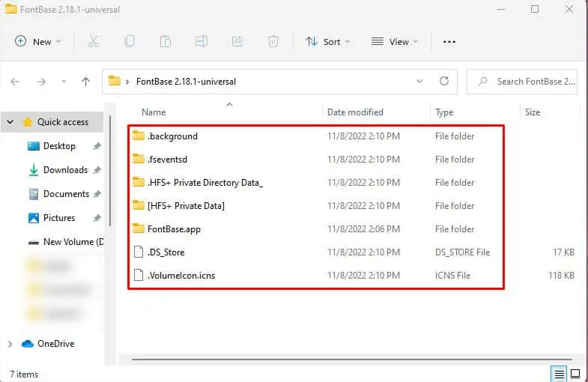Maximize the FontBase window
This screenshot has width=588, height=382.
[x=535, y=9]
